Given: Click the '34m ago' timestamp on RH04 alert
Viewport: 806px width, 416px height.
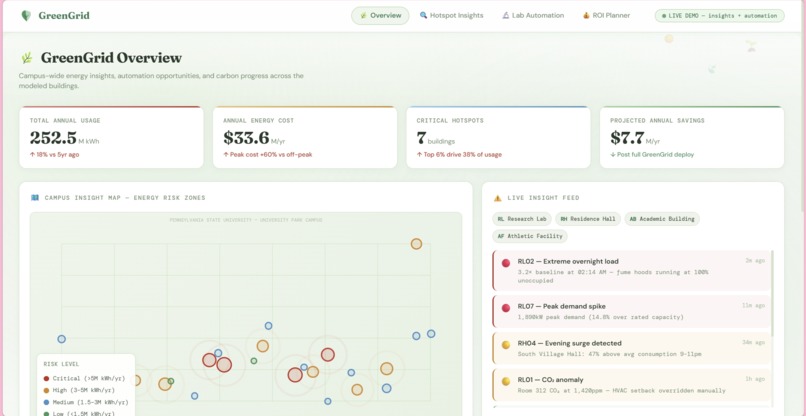Looking at the screenshot, I should [754, 342].
